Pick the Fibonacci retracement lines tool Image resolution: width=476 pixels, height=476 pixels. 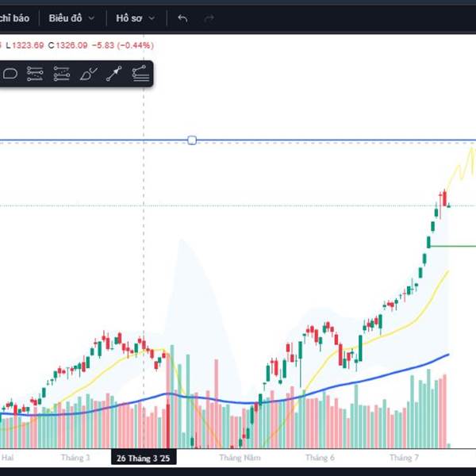coord(35,74)
